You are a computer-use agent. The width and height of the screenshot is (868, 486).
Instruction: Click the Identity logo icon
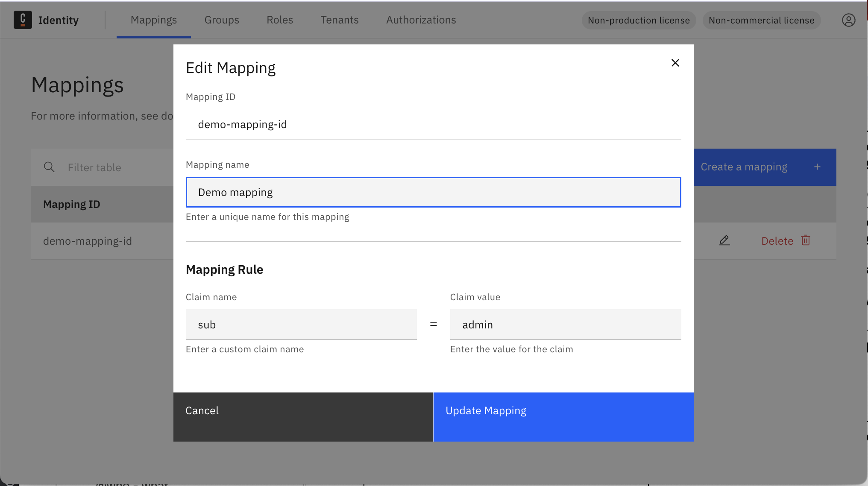(23, 20)
